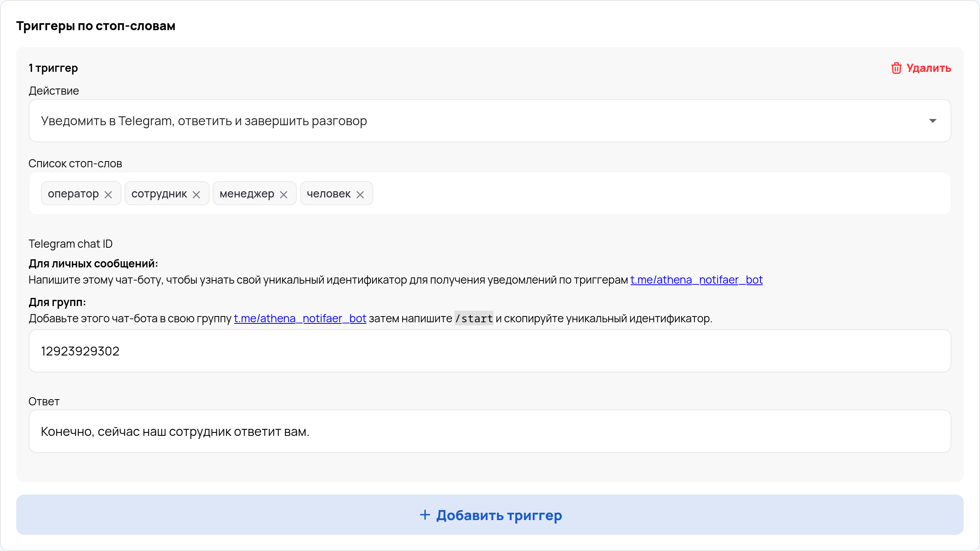The height and width of the screenshot is (551, 980).
Task: Click the /start code snippet
Action: pyautogui.click(x=474, y=318)
